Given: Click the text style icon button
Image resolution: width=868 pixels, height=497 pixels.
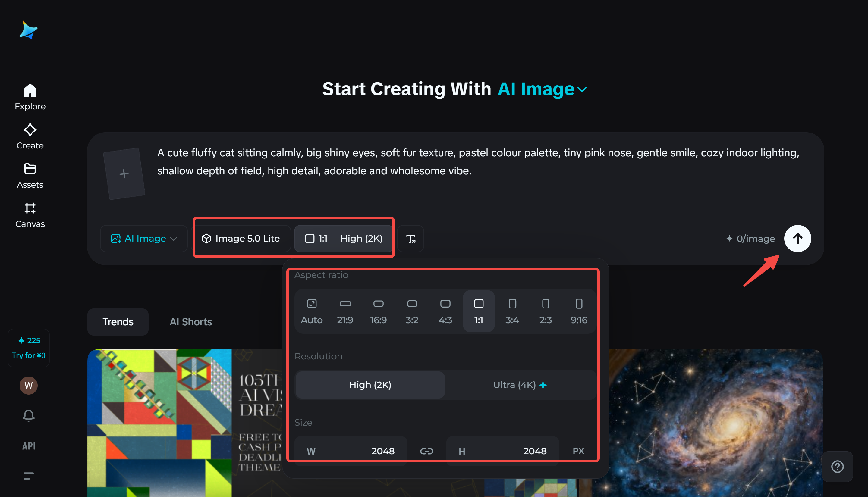Looking at the screenshot, I should (410, 239).
